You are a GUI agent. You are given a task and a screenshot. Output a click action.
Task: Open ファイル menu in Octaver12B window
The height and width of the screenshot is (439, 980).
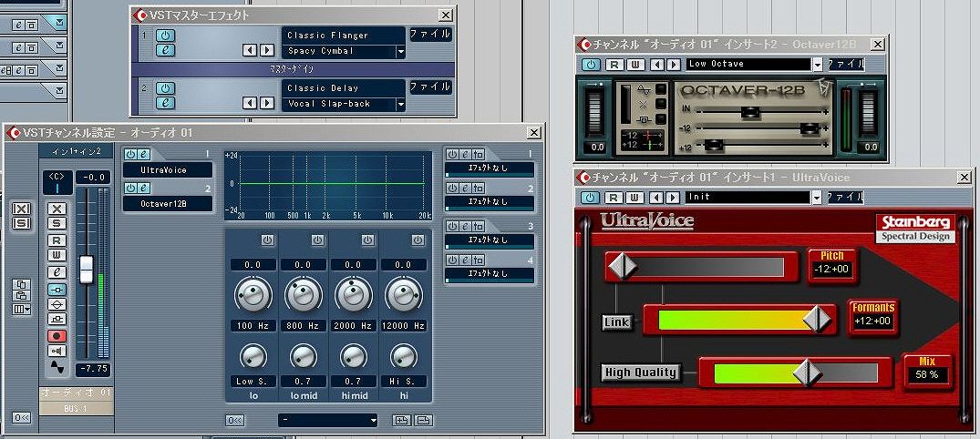(x=846, y=64)
